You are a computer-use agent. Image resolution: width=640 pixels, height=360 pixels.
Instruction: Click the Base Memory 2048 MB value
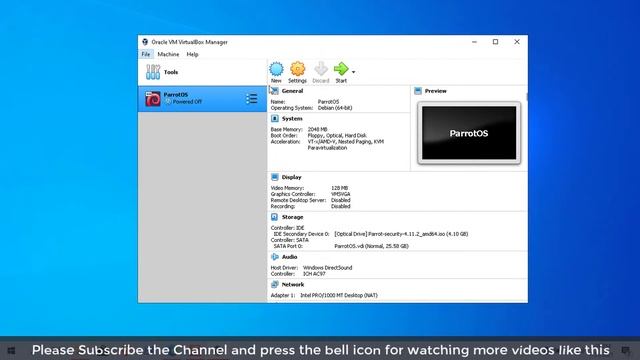click(317, 129)
